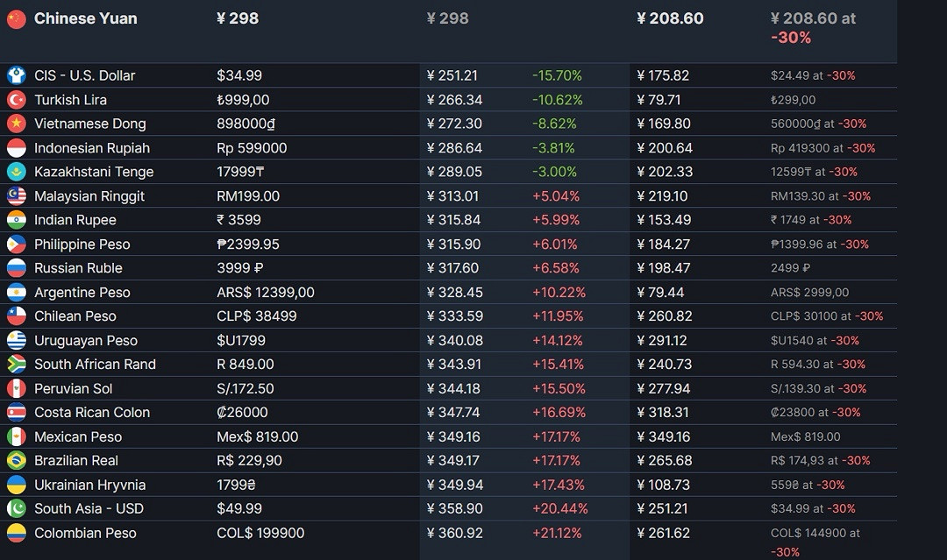This screenshot has width=947, height=560.
Task: Click the Argentina flag icon
Action: 16,293
